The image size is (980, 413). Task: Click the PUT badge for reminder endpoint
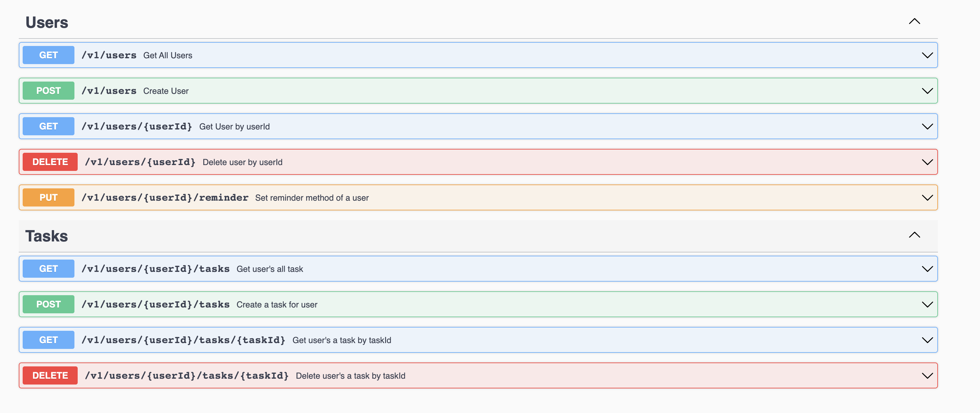pyautogui.click(x=48, y=198)
